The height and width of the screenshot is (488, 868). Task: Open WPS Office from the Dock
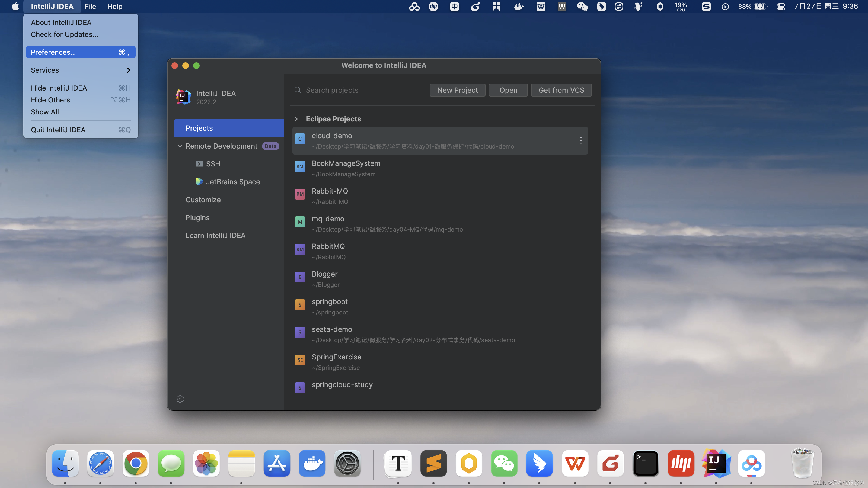575,463
